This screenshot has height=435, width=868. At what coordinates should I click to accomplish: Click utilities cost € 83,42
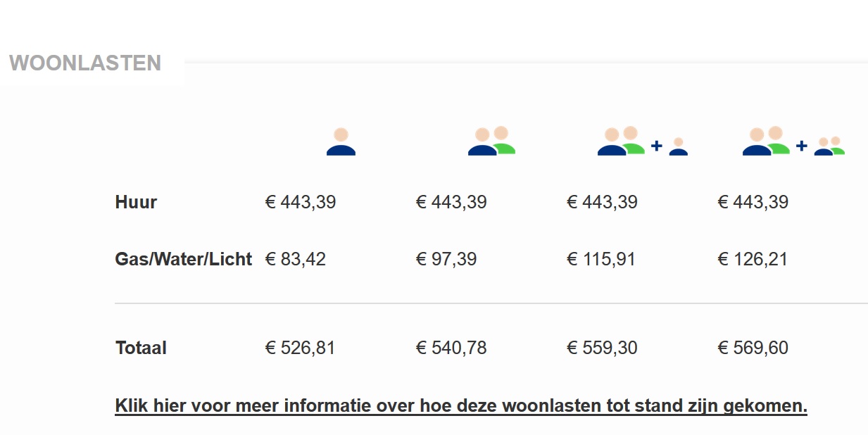pyautogui.click(x=296, y=259)
